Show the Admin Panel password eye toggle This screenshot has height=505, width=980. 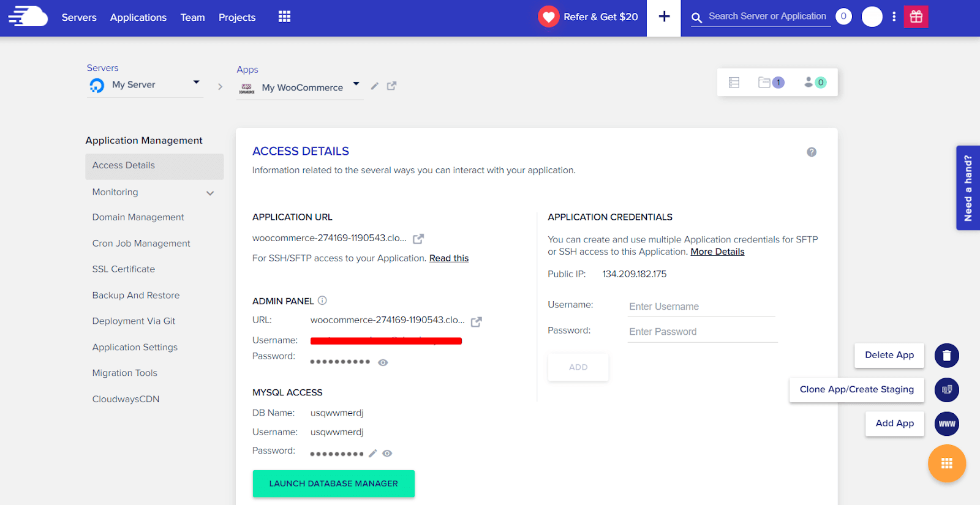tap(383, 362)
